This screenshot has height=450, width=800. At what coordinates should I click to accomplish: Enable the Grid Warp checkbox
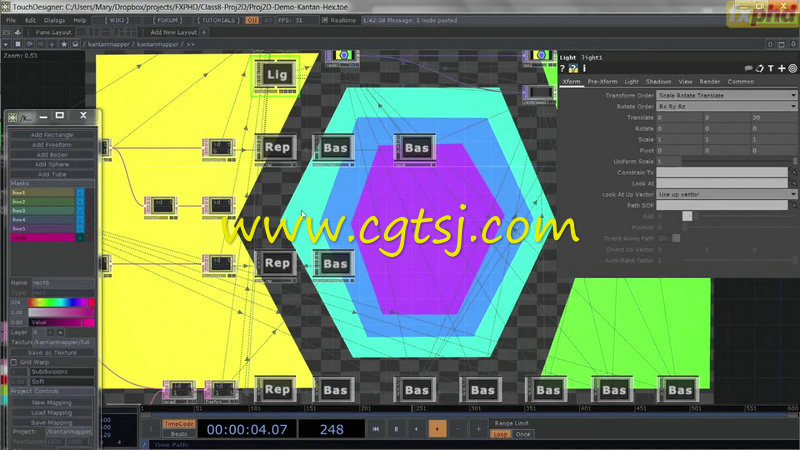(x=14, y=362)
